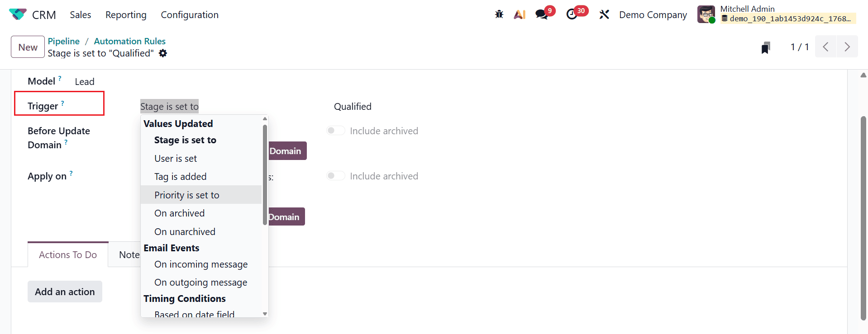Click the Add an action button

click(65, 292)
